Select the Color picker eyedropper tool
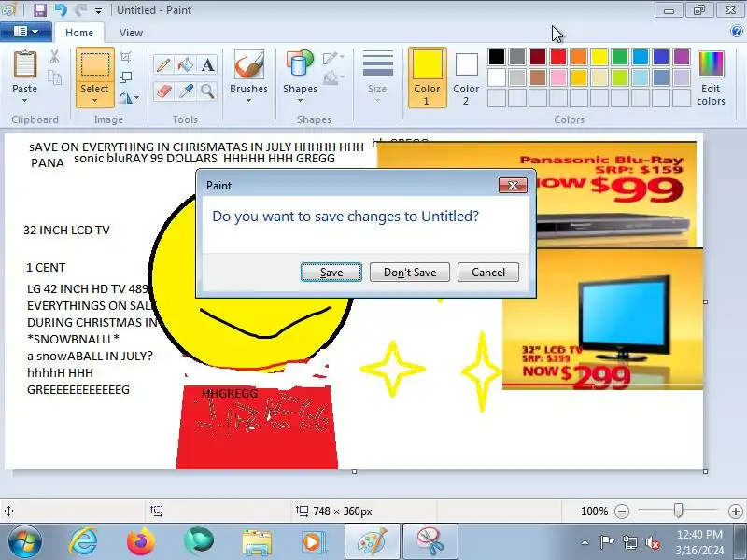The width and height of the screenshot is (747, 560). click(x=185, y=91)
